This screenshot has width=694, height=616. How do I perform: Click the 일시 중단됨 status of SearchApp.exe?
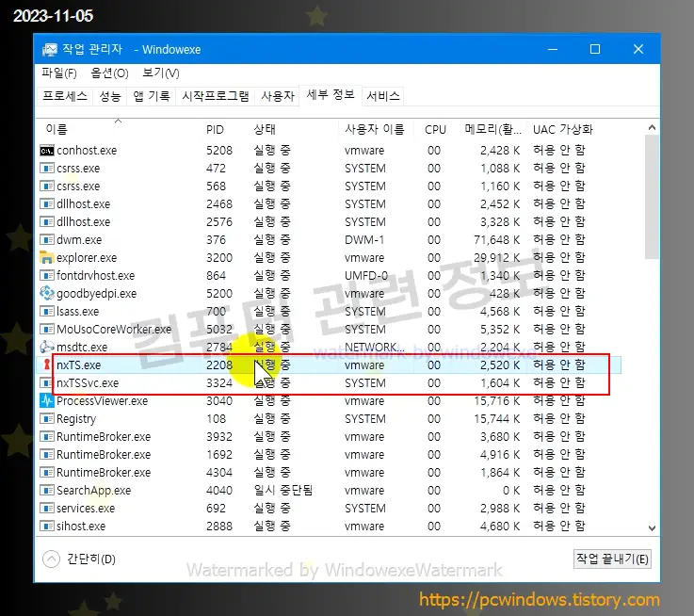(282, 490)
